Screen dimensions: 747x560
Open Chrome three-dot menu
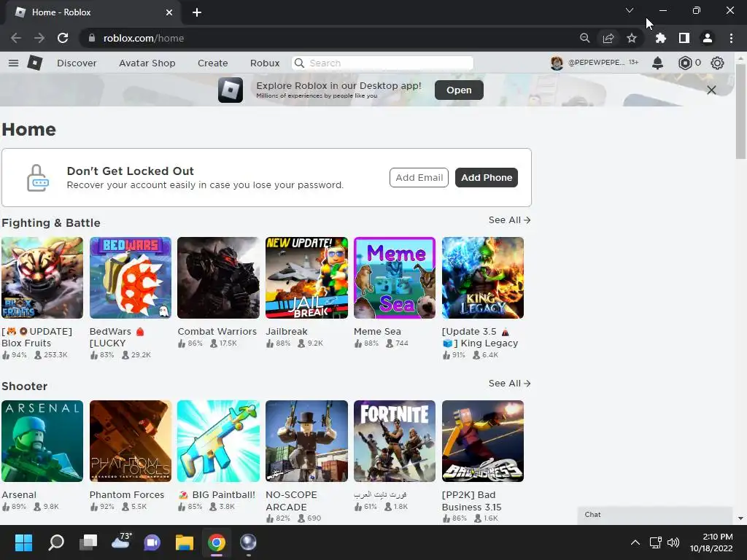pos(731,38)
